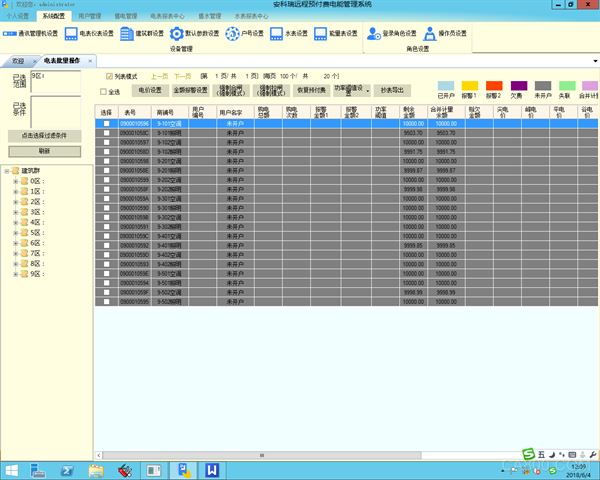Click the 刷新 refresh button
Viewport: 600px width, 480px height.
point(44,151)
